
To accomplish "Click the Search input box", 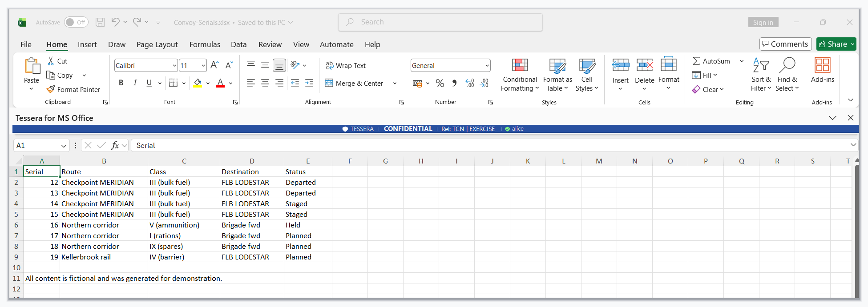I will (x=440, y=22).
